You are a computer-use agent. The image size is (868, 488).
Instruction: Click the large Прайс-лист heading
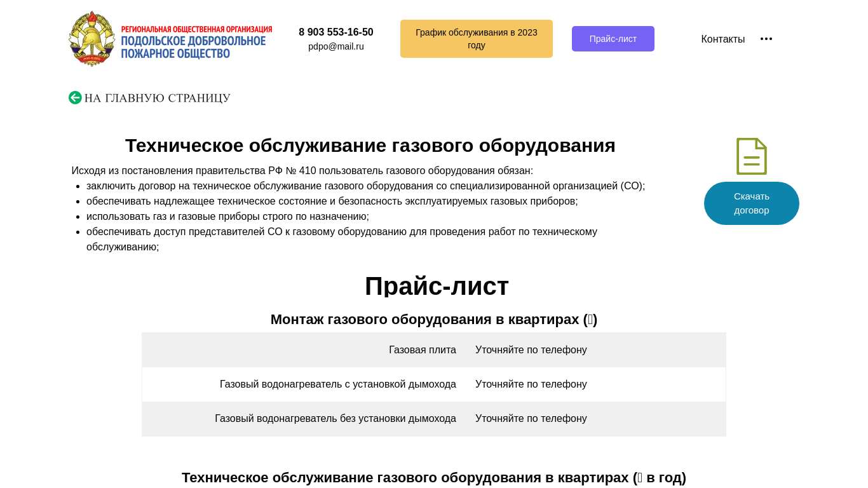tap(436, 286)
